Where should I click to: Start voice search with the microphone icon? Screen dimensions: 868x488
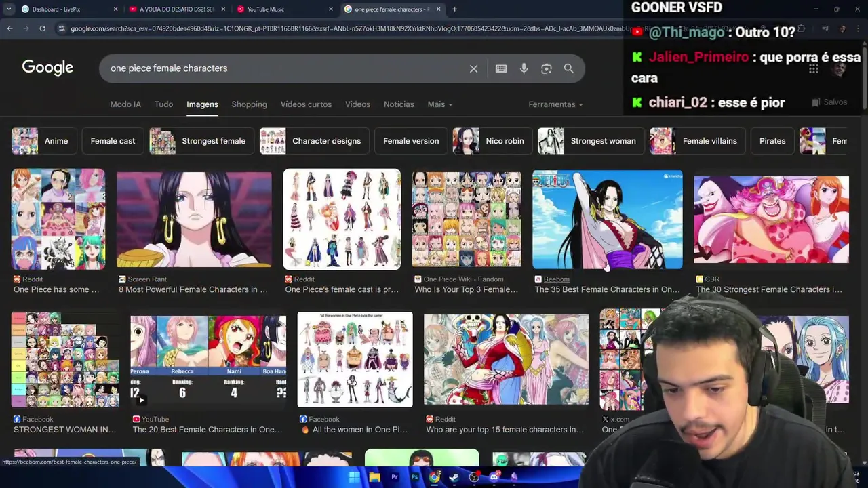(x=524, y=68)
